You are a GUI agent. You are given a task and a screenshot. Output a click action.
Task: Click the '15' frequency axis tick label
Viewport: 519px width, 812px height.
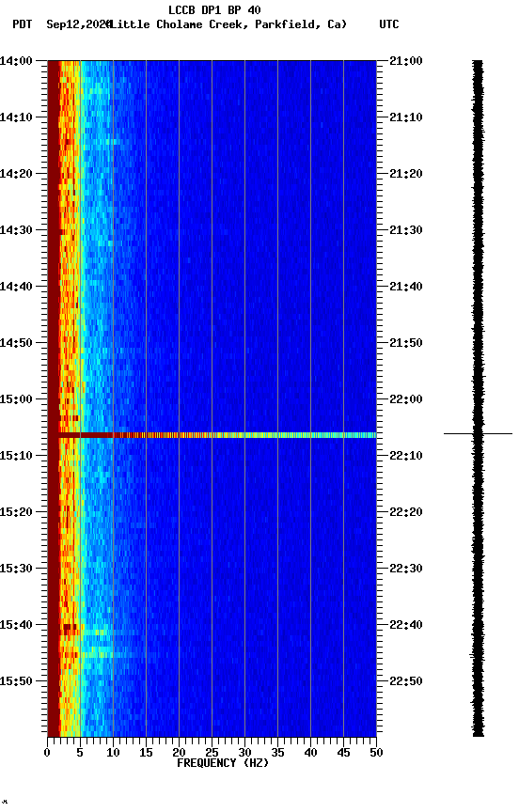[146, 753]
